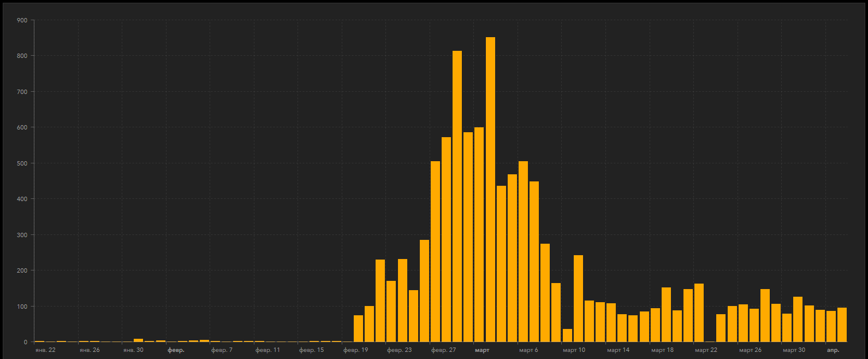This screenshot has height=359, width=868.
Task: Click the bar for март 18
Action: click(655, 325)
